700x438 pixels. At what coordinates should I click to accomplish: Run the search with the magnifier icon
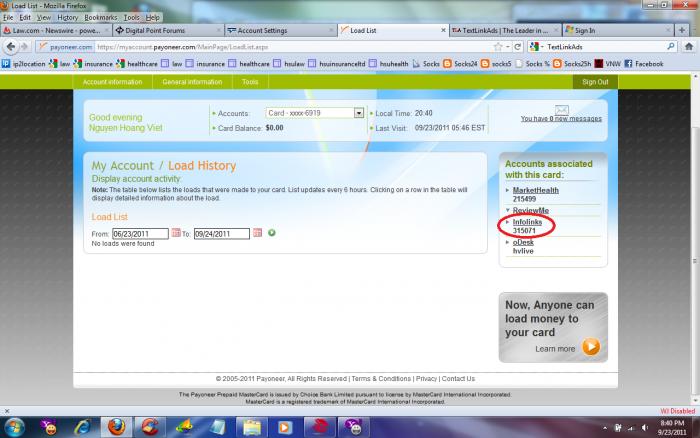[671, 46]
